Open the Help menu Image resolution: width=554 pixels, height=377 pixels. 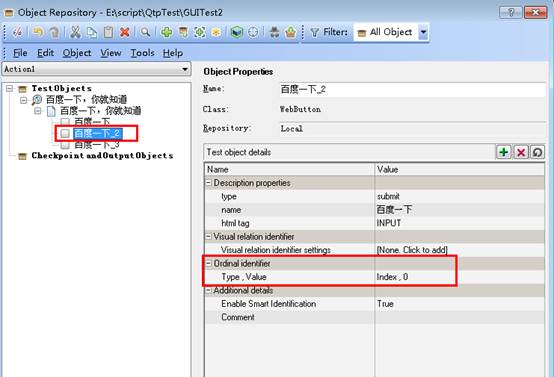click(x=173, y=53)
